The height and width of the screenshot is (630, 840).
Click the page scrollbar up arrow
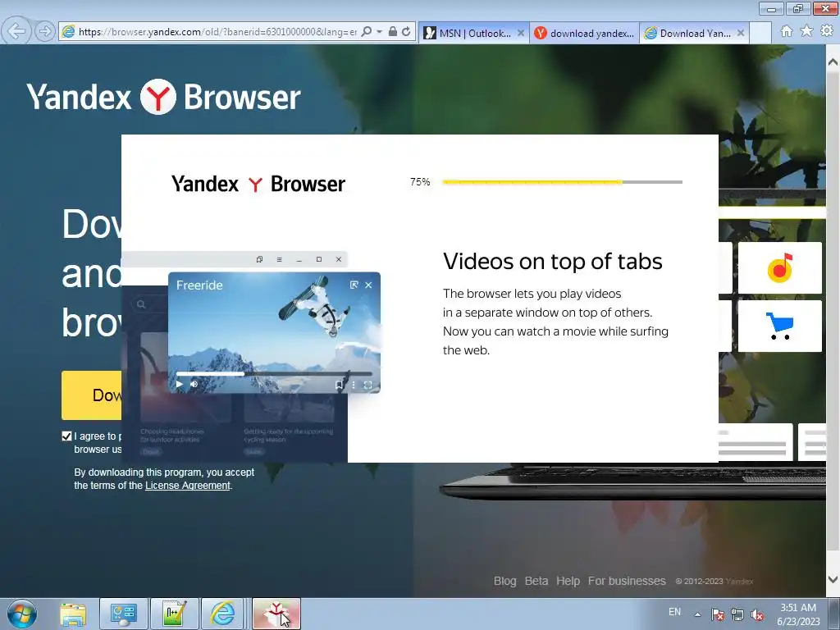(x=833, y=62)
